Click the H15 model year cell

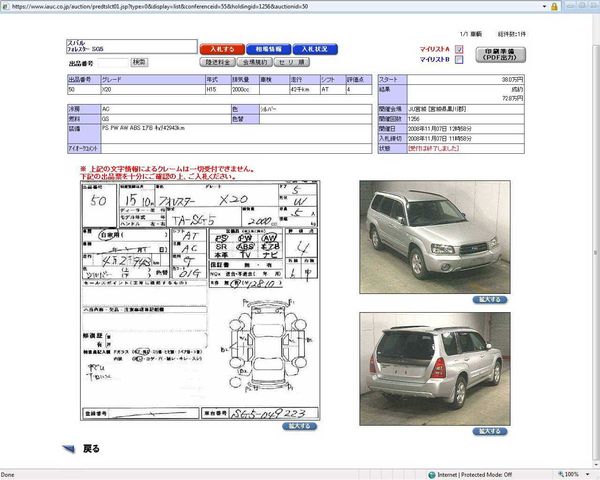(218, 89)
